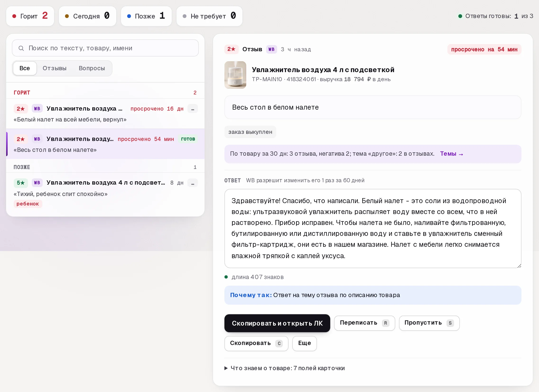
Task: Click the 2★ badge on the 16 дн review
Action: 21,109
